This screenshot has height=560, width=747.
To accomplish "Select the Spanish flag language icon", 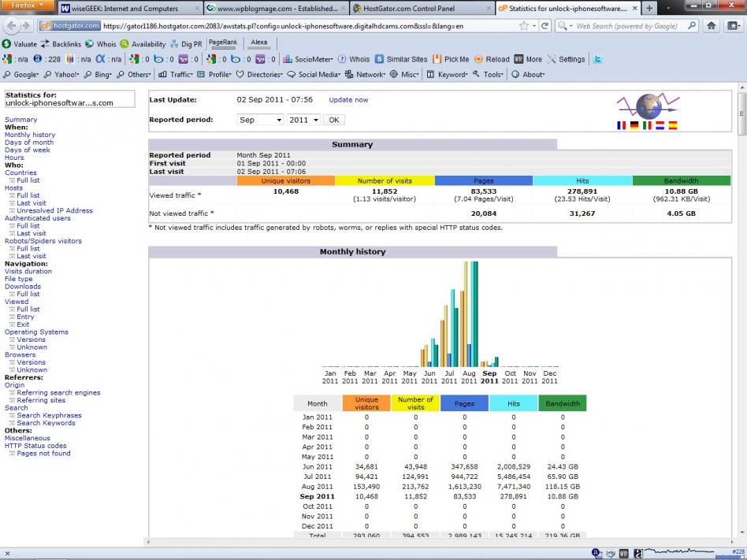I will click(672, 125).
